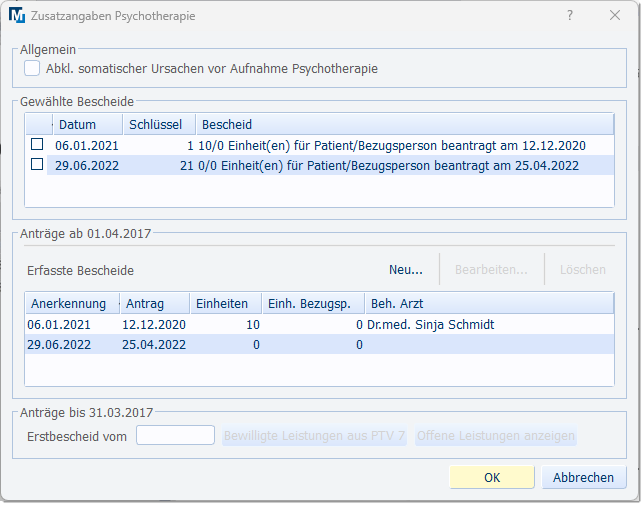Sort by the Einheiten column header
Viewport: 644px width, 506px height.
(x=226, y=304)
